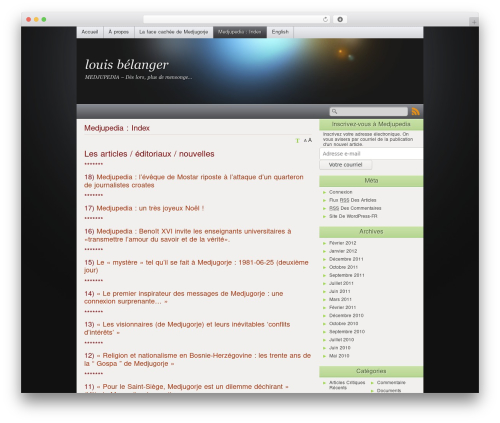Click the orange RSS feed icon
This screenshot has height=423, width=500.
415,111
